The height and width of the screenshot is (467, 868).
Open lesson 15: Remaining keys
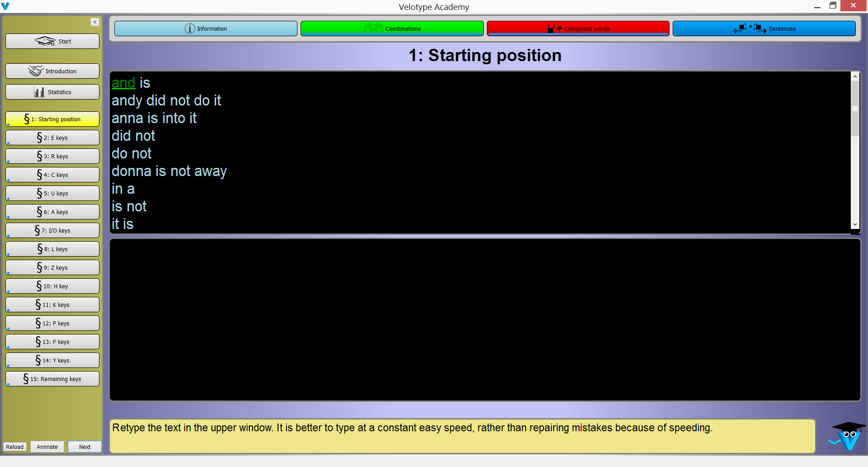coord(52,379)
